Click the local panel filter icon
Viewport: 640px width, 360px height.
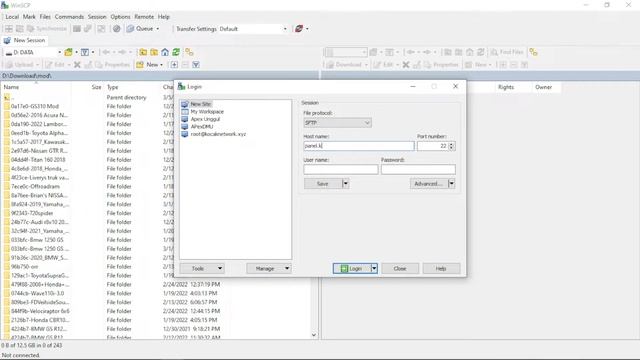click(x=84, y=52)
